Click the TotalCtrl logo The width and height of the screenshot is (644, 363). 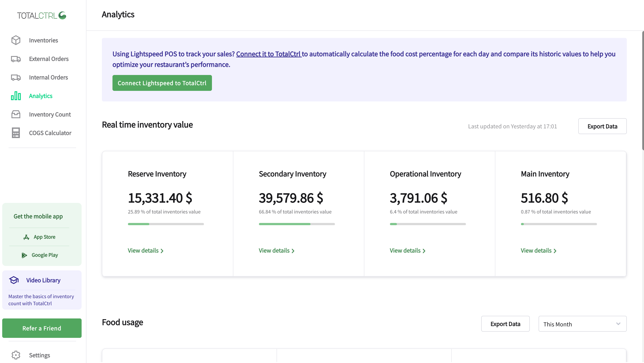(41, 15)
